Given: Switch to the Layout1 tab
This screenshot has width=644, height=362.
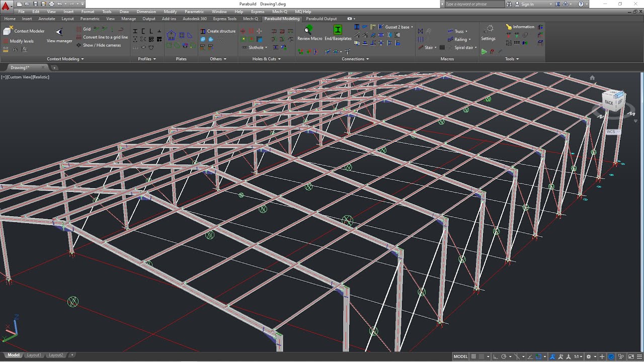Looking at the screenshot, I should coord(34,355).
